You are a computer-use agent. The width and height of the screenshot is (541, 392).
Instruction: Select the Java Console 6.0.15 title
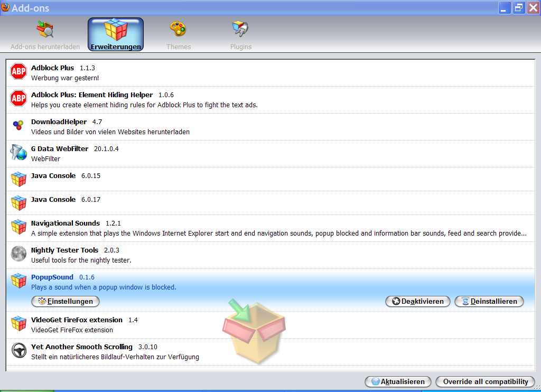tap(53, 175)
